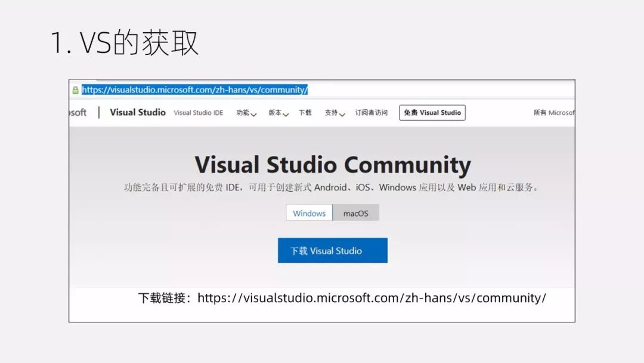
Task: Open the 下载 navigation item
Action: (305, 113)
